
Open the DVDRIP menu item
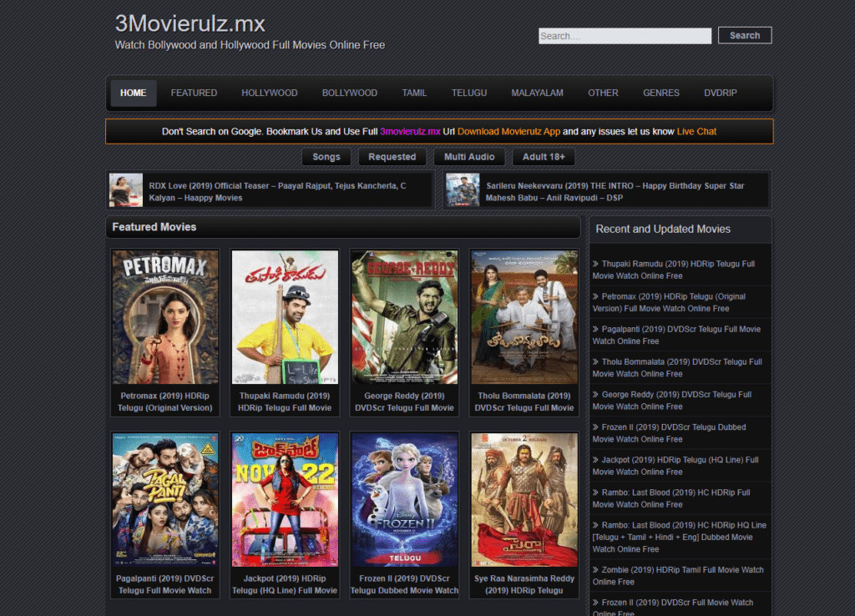click(721, 93)
